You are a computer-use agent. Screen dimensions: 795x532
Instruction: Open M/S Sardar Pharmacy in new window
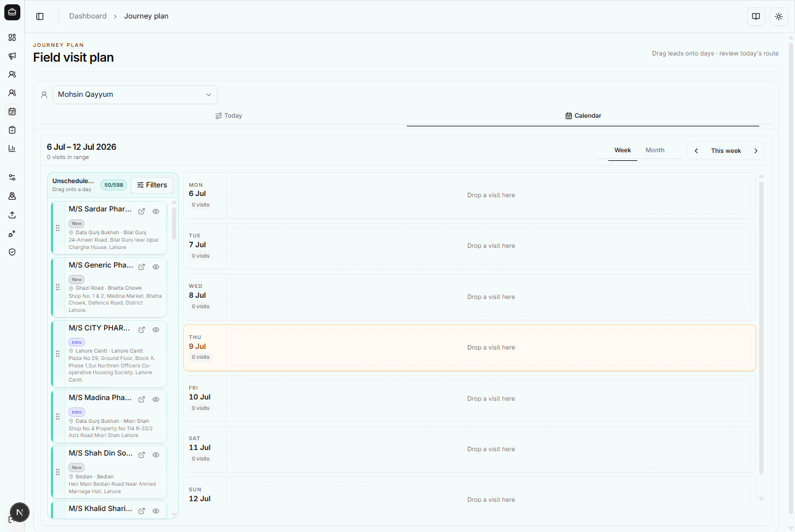click(142, 211)
